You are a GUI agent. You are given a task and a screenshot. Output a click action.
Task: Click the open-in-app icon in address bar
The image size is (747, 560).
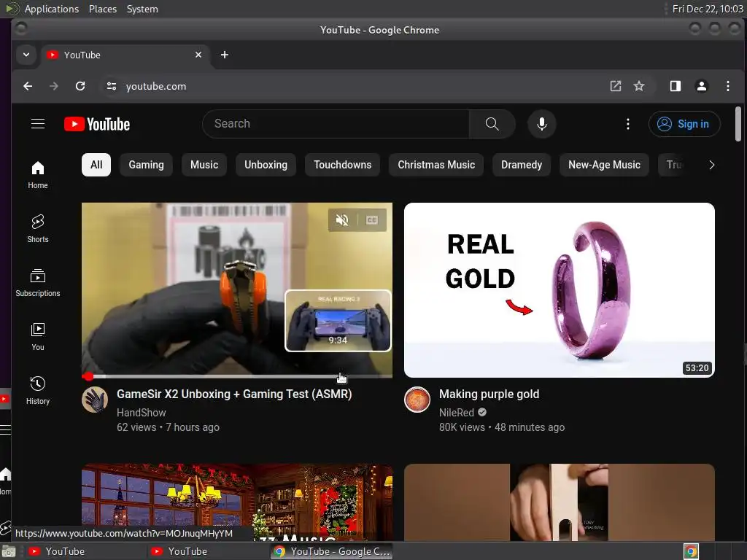coord(616,86)
